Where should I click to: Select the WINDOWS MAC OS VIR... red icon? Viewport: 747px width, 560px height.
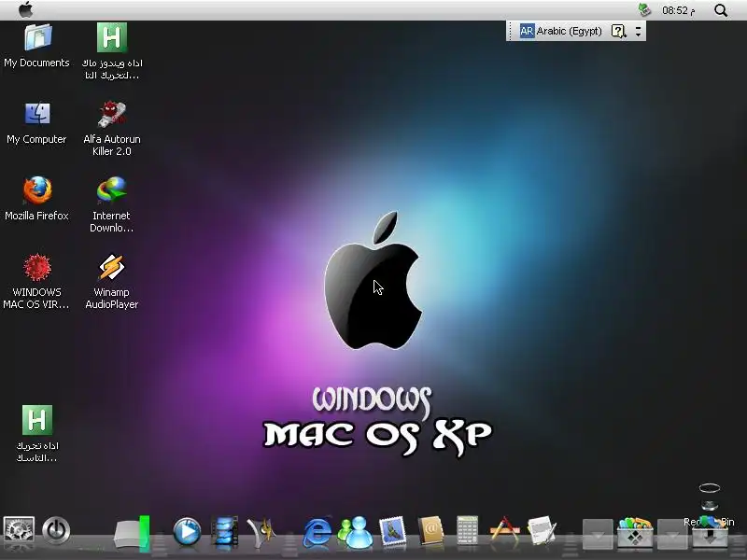tap(37, 267)
